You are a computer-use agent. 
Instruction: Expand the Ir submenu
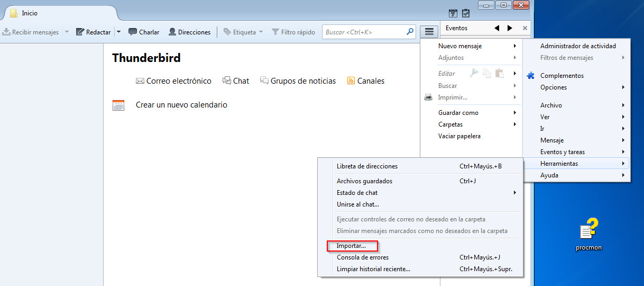(x=576, y=129)
